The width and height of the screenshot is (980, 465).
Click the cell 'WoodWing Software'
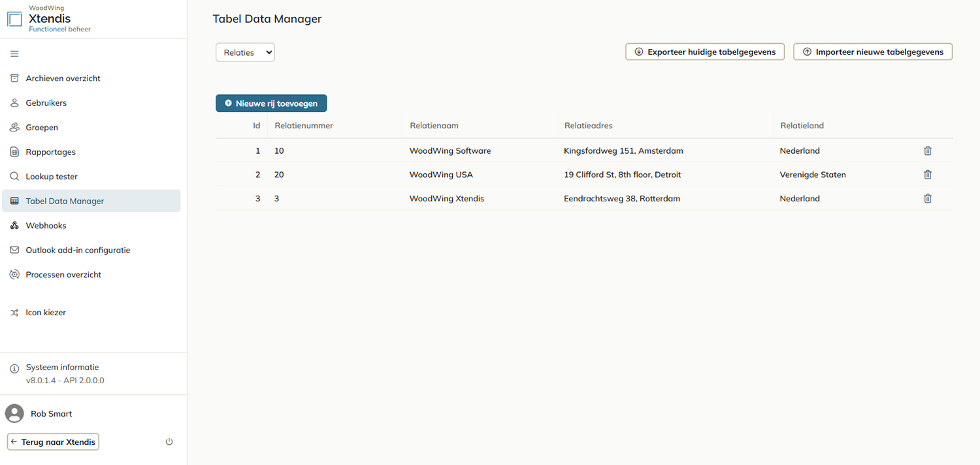click(x=450, y=150)
